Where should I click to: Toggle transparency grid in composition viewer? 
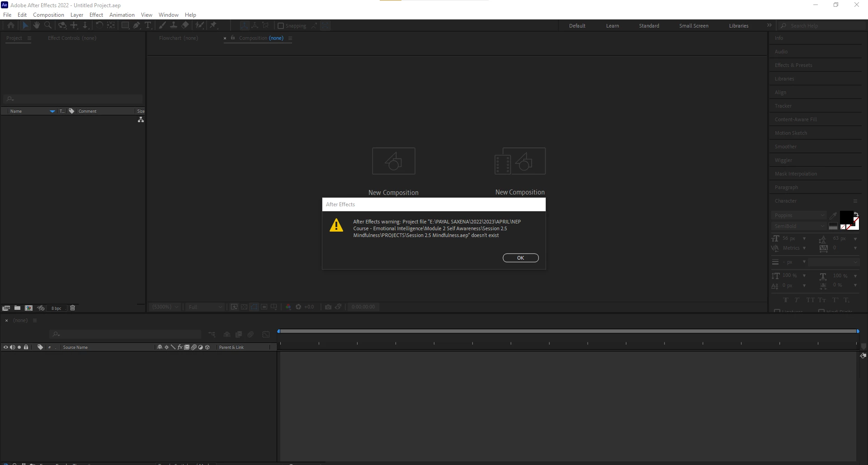click(244, 307)
